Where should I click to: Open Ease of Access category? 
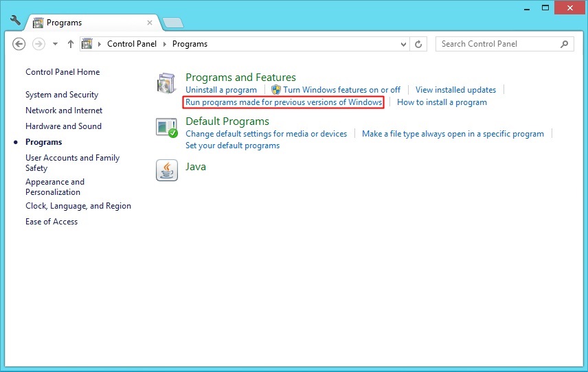click(52, 222)
